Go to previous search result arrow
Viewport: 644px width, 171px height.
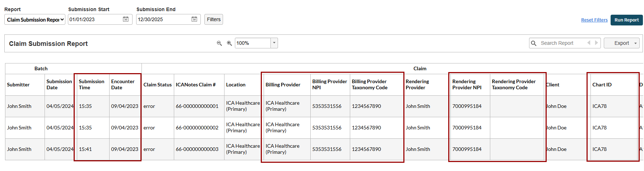[589, 43]
